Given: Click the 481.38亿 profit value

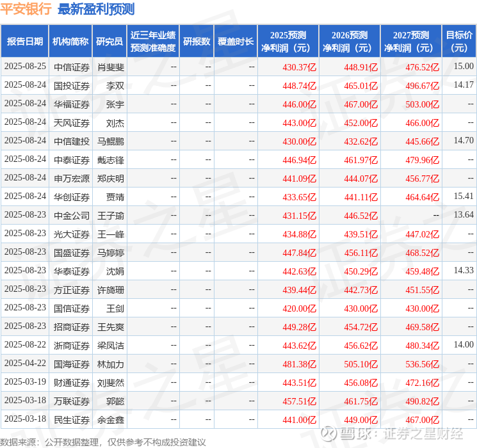Looking at the screenshot, I should pyautogui.click(x=300, y=364).
